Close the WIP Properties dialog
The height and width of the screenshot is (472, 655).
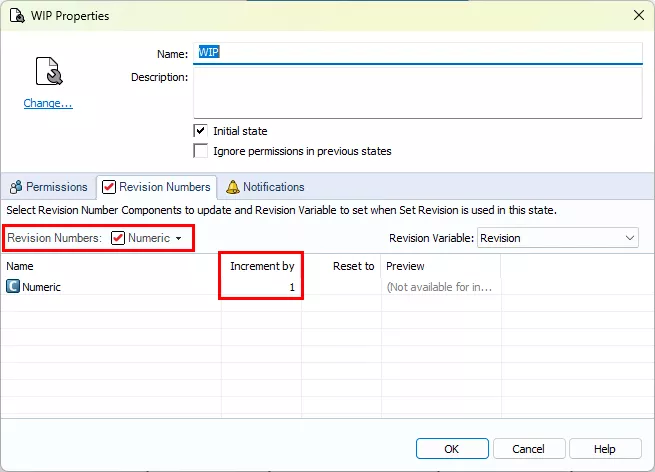[x=638, y=15]
